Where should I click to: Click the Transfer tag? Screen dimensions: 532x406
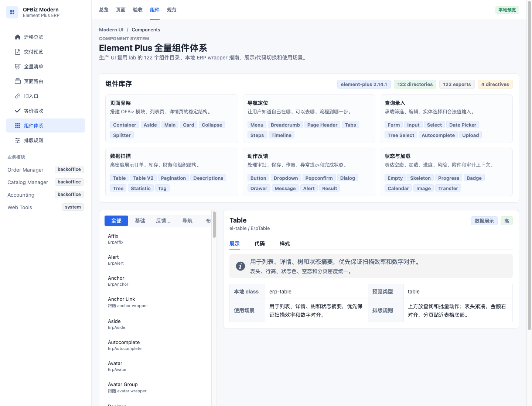pyautogui.click(x=448, y=188)
